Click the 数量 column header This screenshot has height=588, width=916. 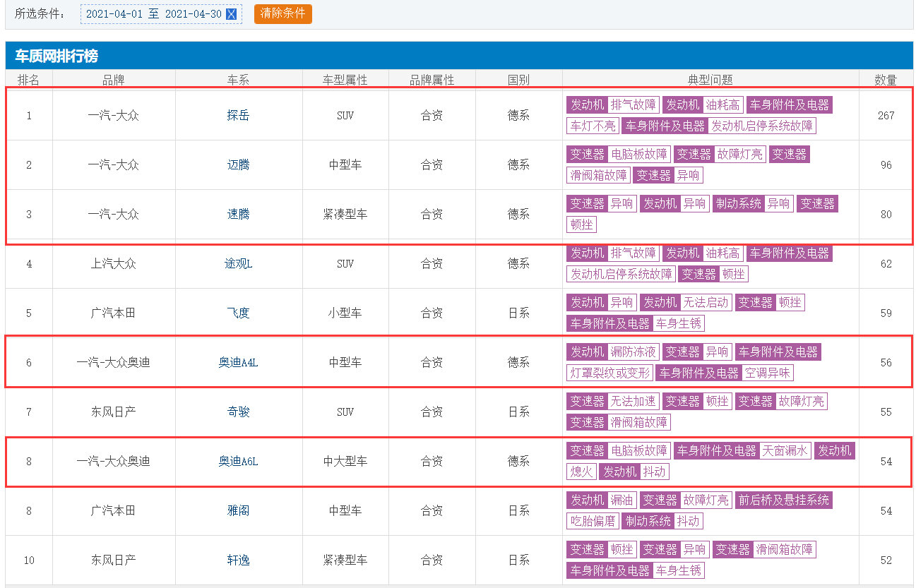886,80
